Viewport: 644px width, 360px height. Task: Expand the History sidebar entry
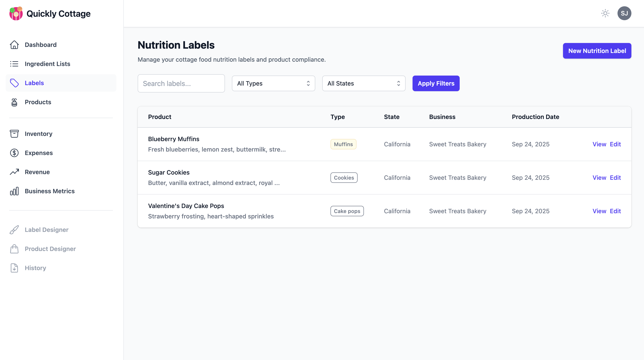point(35,268)
